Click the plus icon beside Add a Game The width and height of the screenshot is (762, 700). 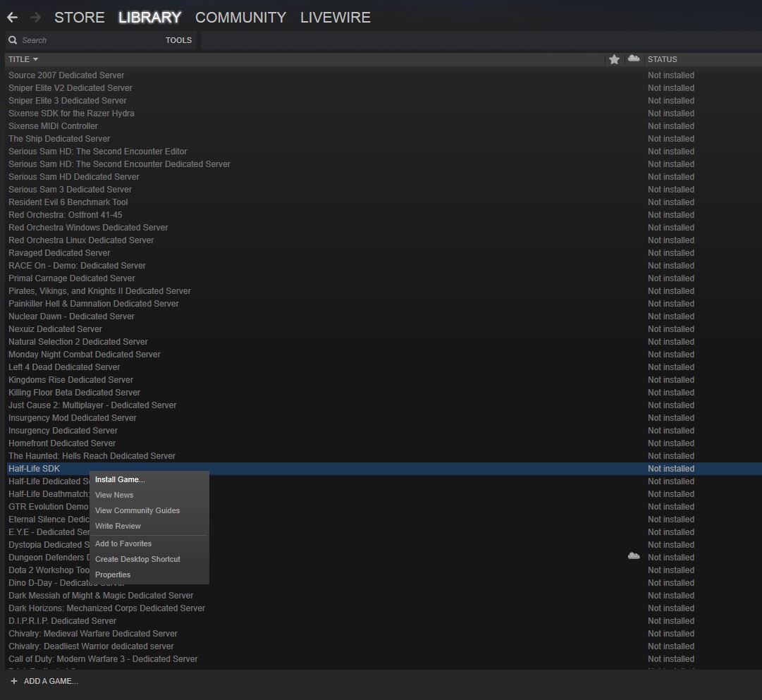pyautogui.click(x=14, y=681)
